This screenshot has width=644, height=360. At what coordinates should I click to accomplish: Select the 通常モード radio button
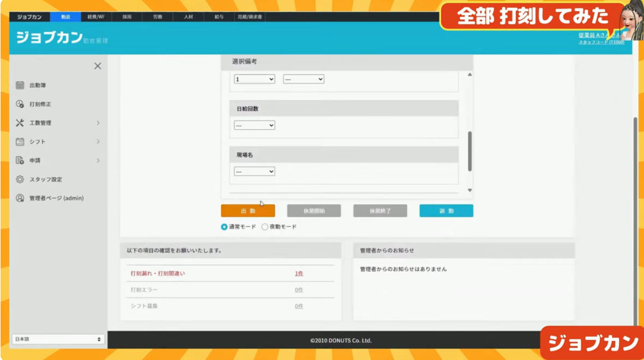[x=224, y=227]
